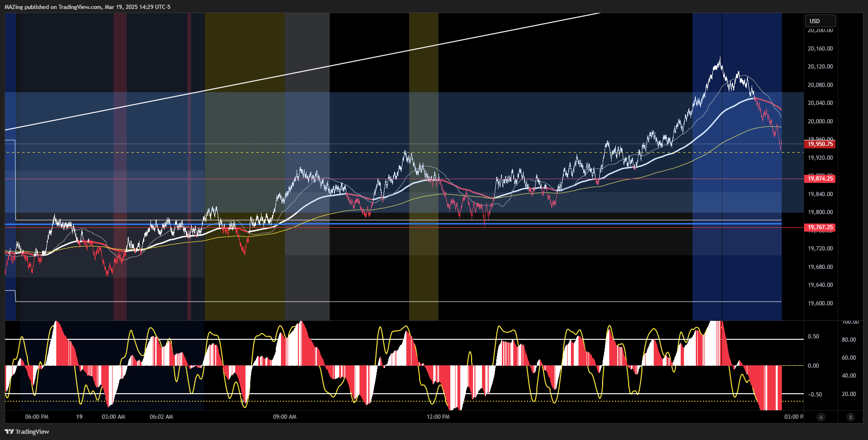This screenshot has width=868, height=440.
Task: Click the 40.00 indicator scale value
Action: click(x=849, y=376)
